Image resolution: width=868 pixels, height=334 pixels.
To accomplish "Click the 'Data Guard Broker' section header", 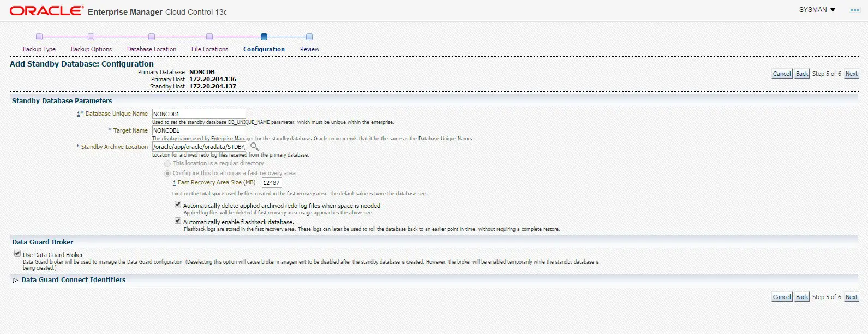I will pos(43,242).
